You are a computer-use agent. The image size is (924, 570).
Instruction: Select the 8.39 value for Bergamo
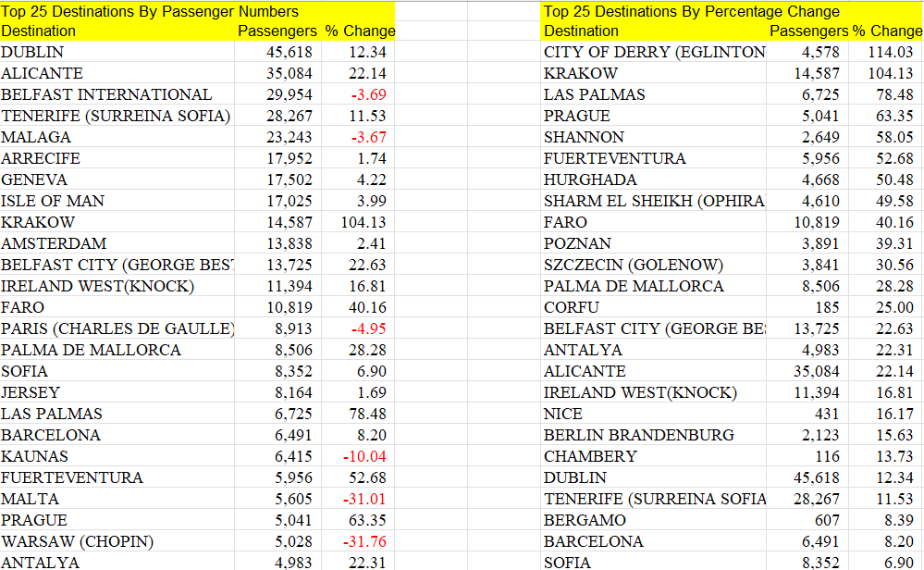(899, 520)
